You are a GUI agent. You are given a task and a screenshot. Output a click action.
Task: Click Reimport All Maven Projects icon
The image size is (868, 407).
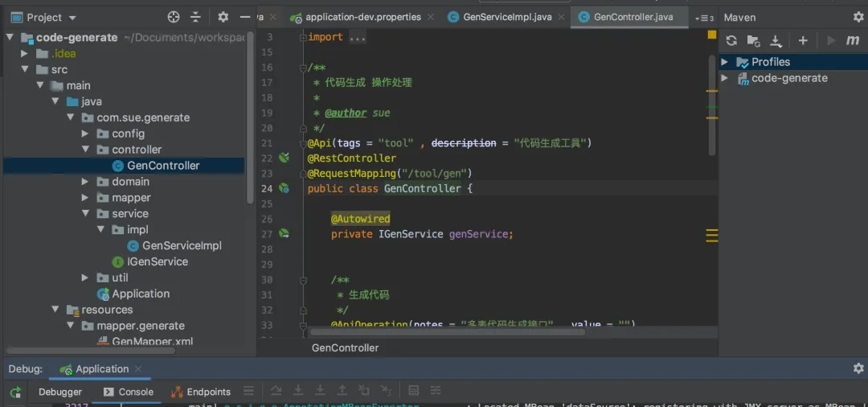[x=731, y=41]
